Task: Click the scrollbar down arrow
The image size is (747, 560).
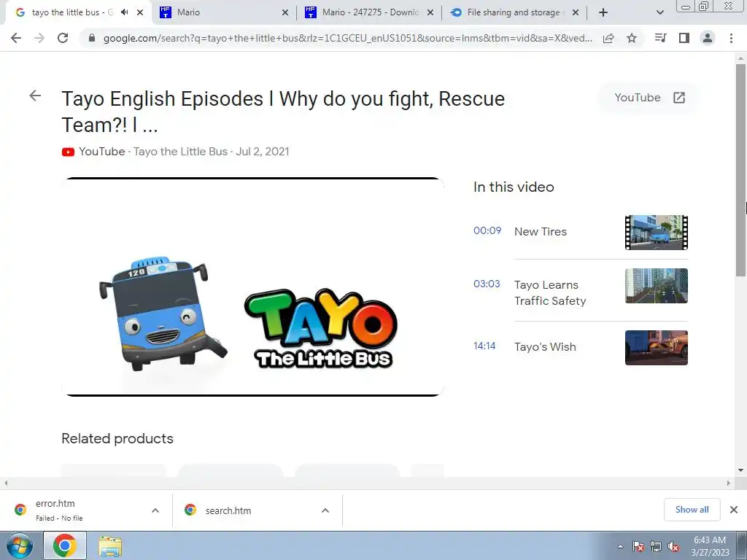Action: 740,470
